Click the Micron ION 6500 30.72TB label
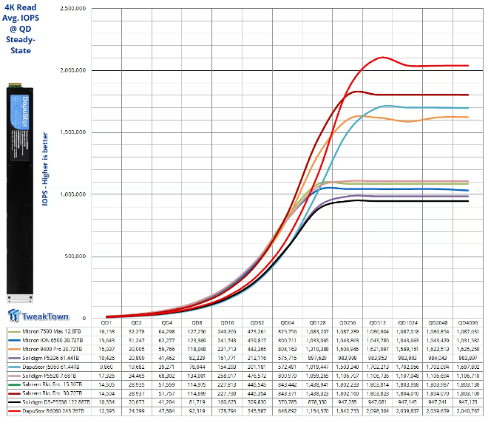This screenshot has height=448, width=488. pyautogui.click(x=54, y=340)
